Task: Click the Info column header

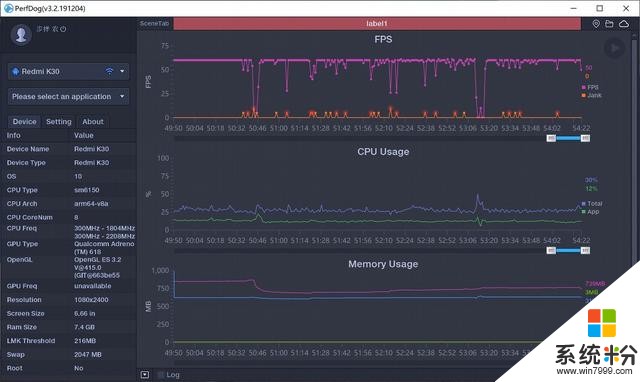Action: coord(13,135)
